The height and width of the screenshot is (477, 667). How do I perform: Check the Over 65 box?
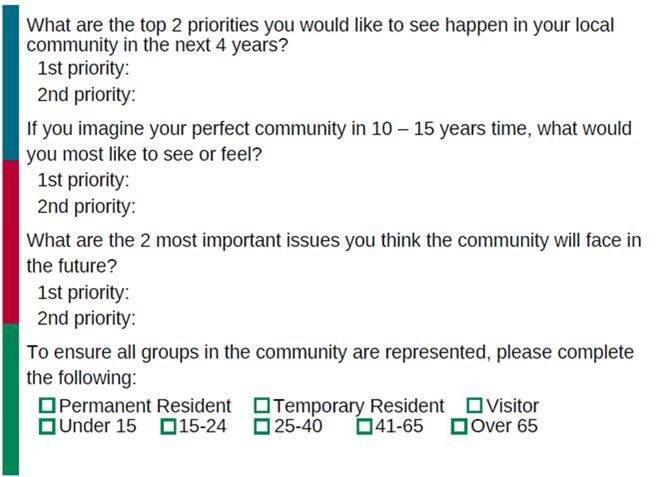(x=459, y=427)
